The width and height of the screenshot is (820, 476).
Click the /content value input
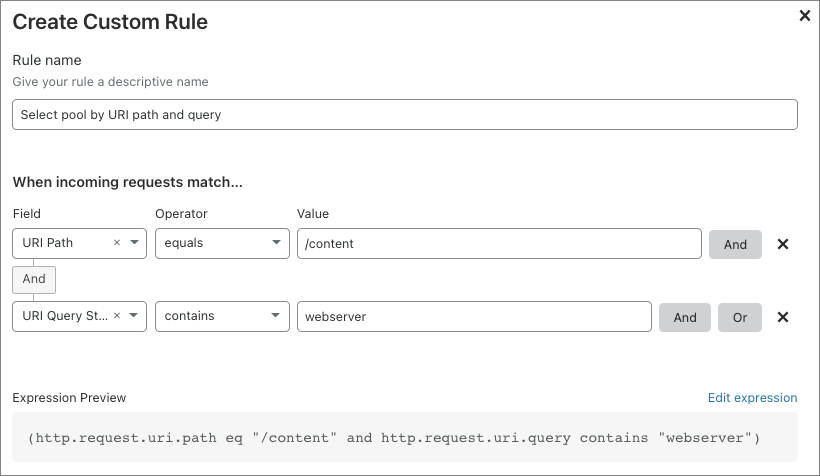point(498,243)
